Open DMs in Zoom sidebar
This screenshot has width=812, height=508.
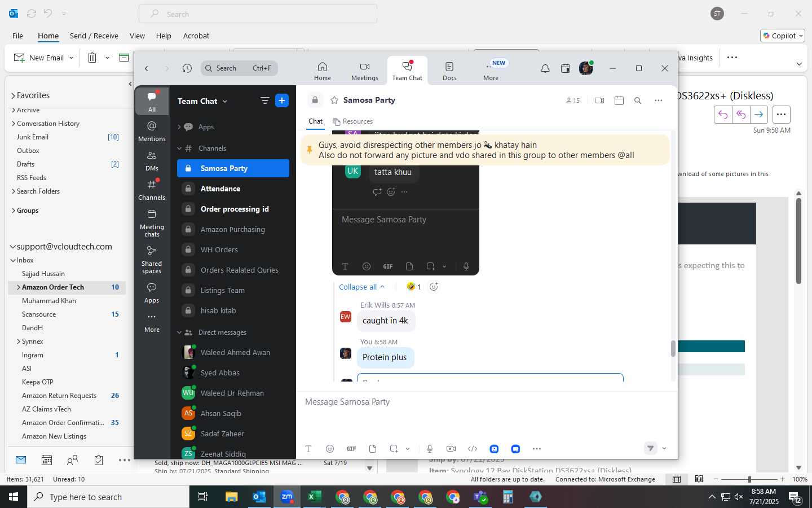click(x=152, y=160)
